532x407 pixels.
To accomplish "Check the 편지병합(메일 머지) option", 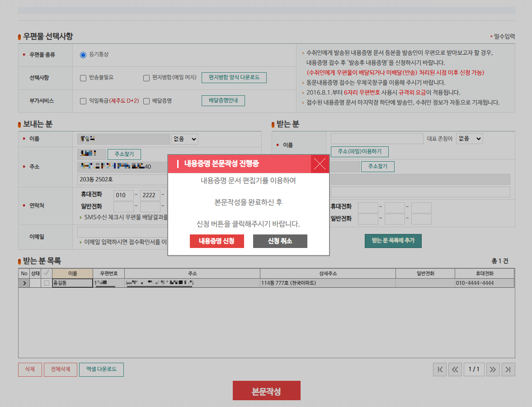I will pos(146,78).
